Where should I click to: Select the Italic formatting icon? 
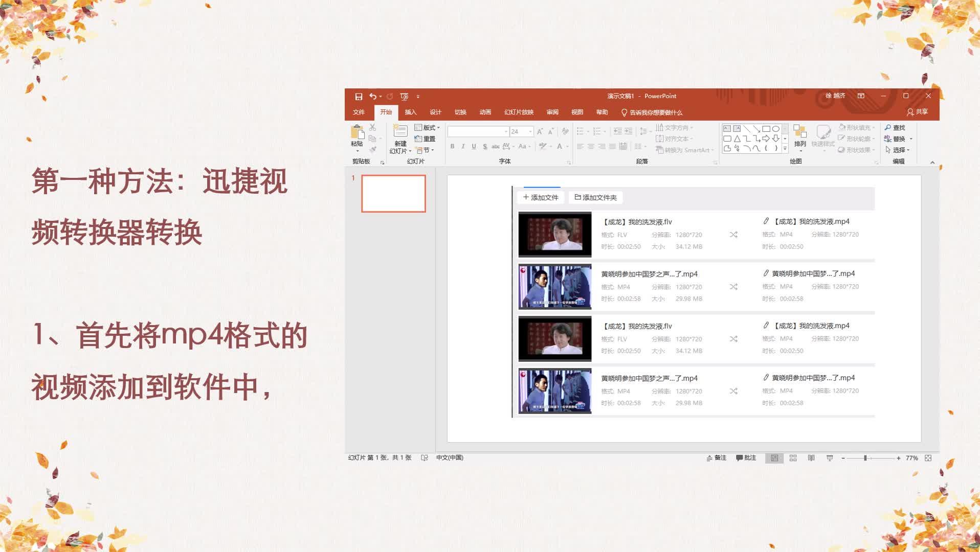(x=463, y=147)
